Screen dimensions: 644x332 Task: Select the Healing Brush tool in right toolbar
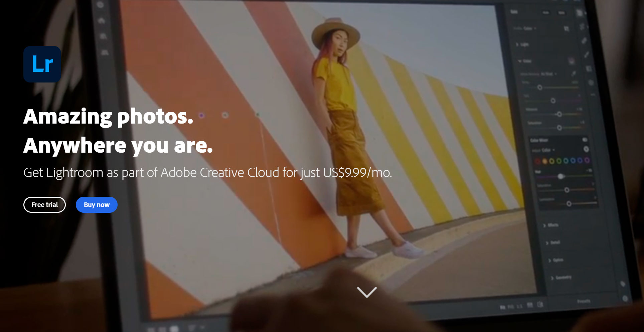coord(584,41)
